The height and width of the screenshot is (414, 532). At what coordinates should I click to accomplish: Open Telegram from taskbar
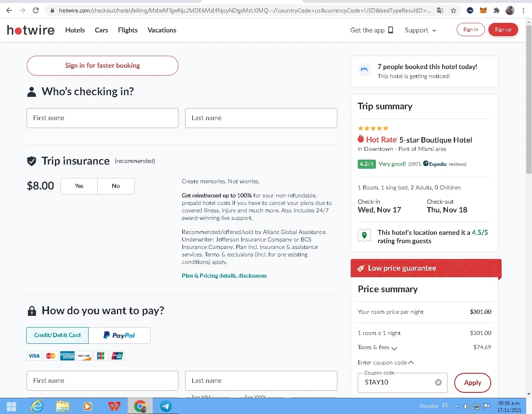coord(166,407)
